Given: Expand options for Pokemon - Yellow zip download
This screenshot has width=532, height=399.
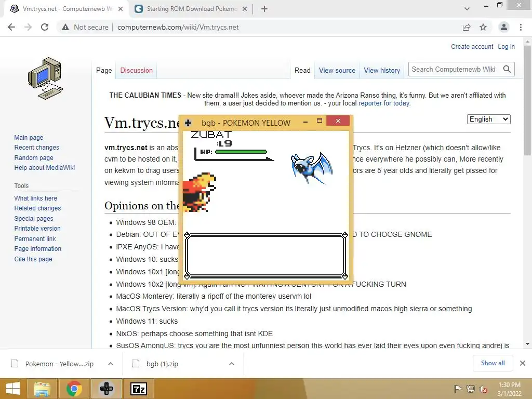Looking at the screenshot, I should [x=111, y=364].
